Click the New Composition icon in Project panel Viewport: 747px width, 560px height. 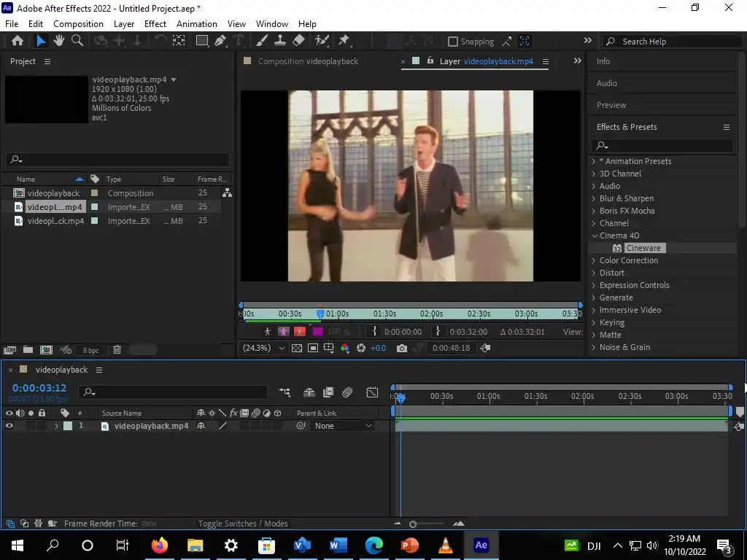pyautogui.click(x=46, y=350)
